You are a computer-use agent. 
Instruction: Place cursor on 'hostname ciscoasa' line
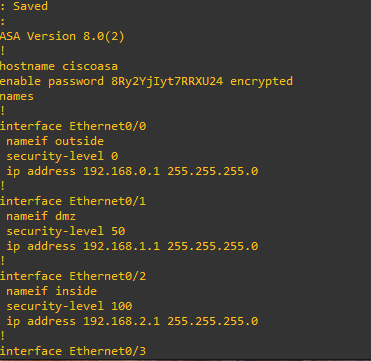[x=59, y=66]
